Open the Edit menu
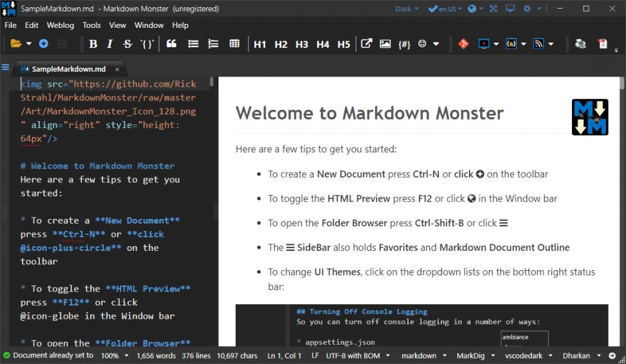Screen dimensions: 626x364 point(31,25)
